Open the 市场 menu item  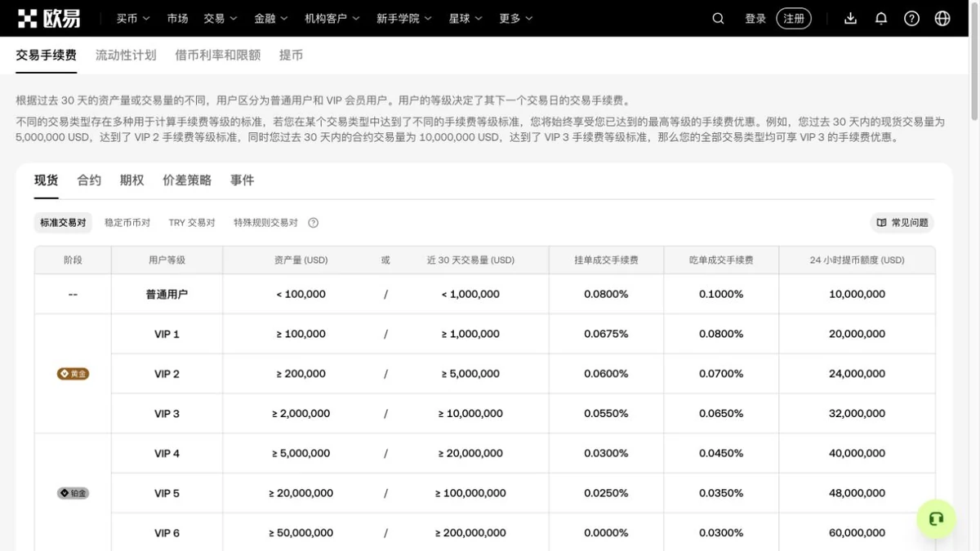[x=177, y=18]
